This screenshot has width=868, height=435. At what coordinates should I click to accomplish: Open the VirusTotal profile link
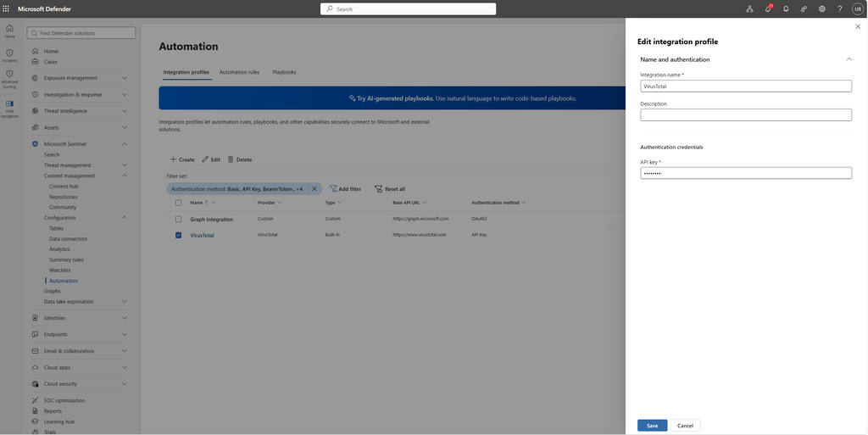click(202, 235)
